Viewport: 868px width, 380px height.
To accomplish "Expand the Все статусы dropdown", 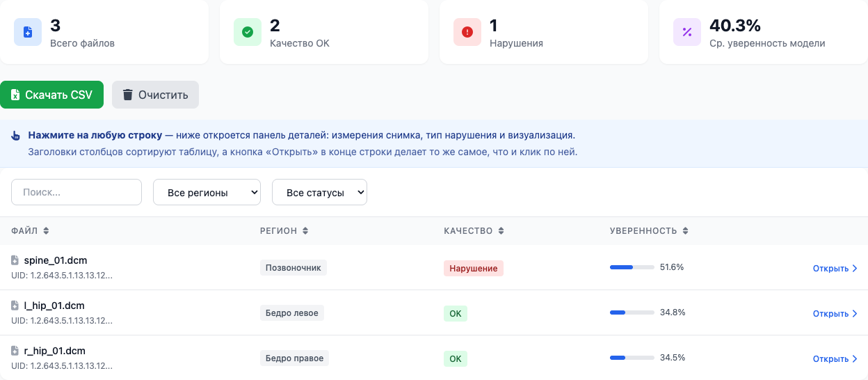I will (x=319, y=192).
